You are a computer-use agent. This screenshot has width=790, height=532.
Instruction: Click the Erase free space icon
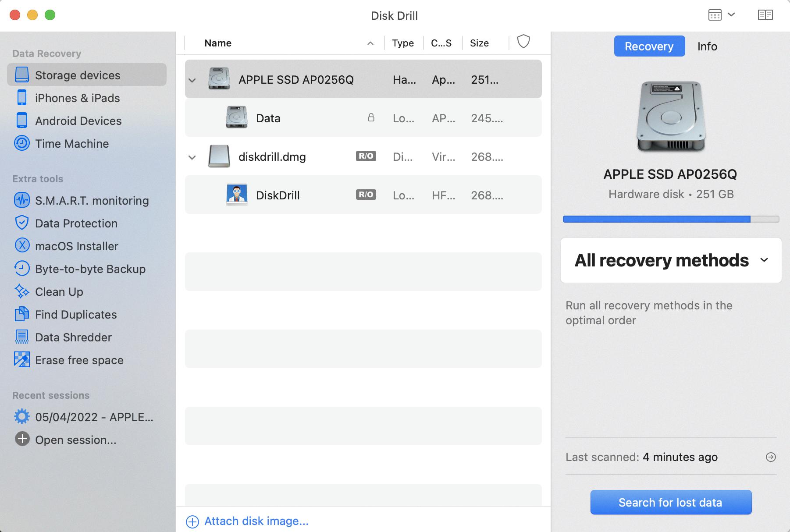pos(21,360)
